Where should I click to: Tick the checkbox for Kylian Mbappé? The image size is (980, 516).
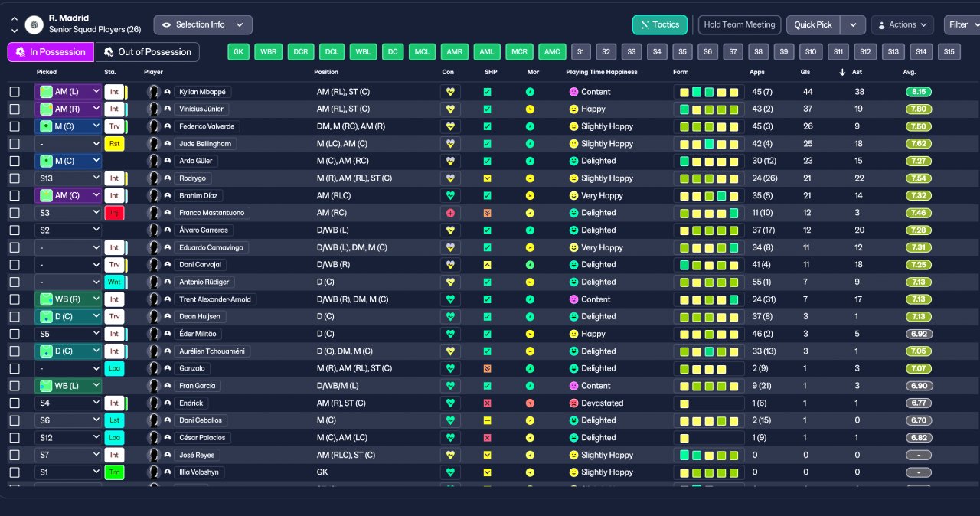[x=15, y=92]
